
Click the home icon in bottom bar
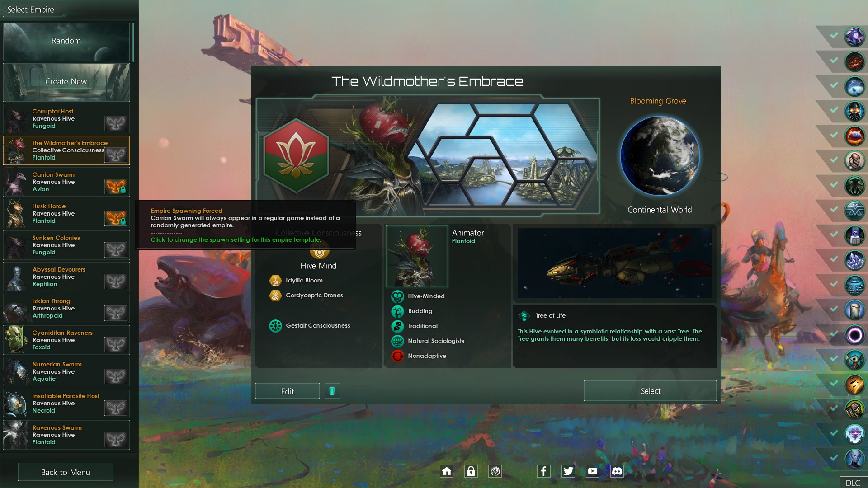click(447, 471)
